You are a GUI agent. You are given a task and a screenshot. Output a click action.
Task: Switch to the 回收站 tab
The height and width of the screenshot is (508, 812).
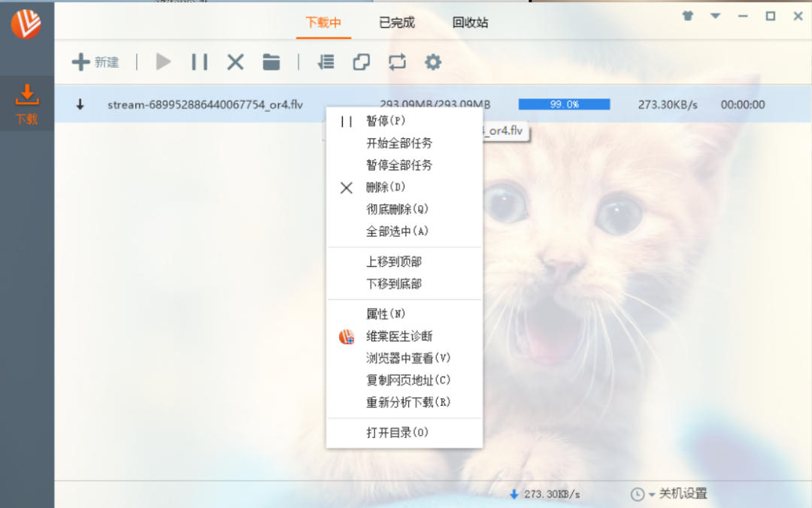(470, 23)
